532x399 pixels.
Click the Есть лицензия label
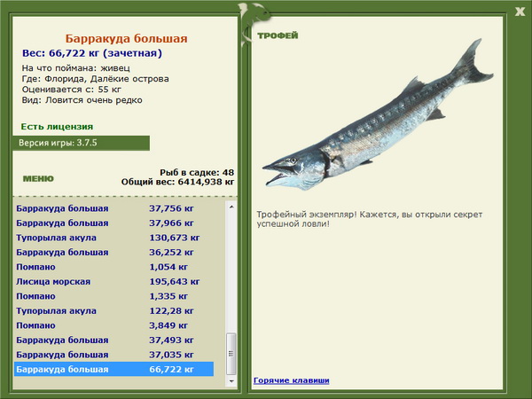coord(57,127)
